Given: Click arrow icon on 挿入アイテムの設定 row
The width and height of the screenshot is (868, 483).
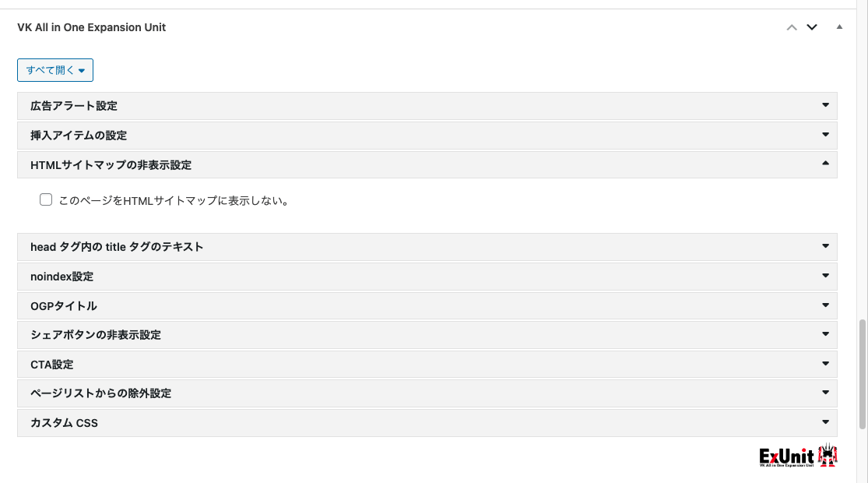Looking at the screenshot, I should [x=825, y=135].
